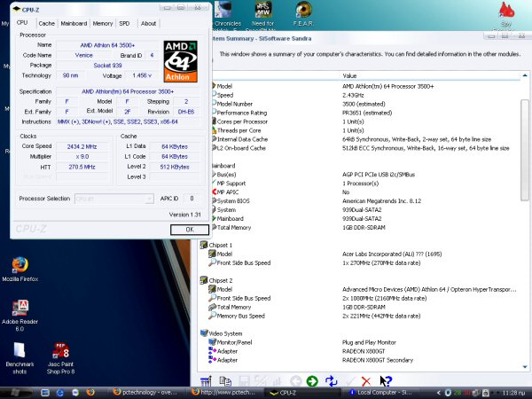Image resolution: width=532 pixels, height=399 pixels.
Task: Click the Sandra list vertical scrollbar thumb
Action: tap(525, 150)
